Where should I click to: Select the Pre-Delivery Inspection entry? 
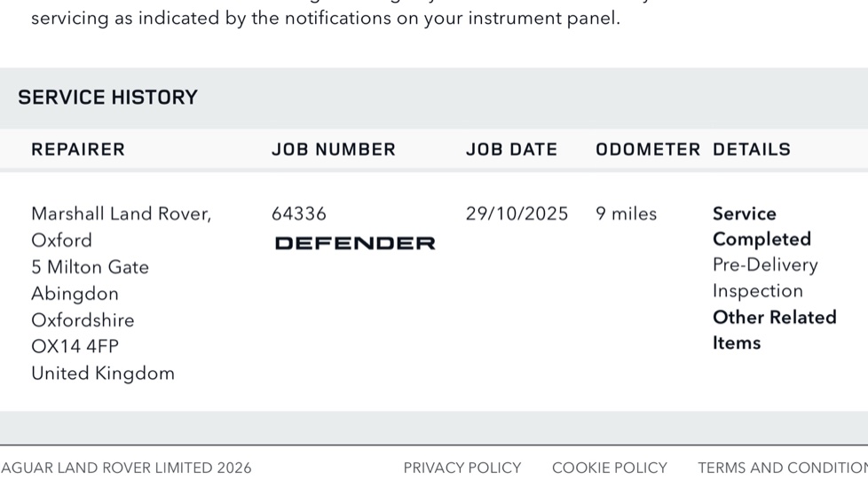click(x=764, y=278)
